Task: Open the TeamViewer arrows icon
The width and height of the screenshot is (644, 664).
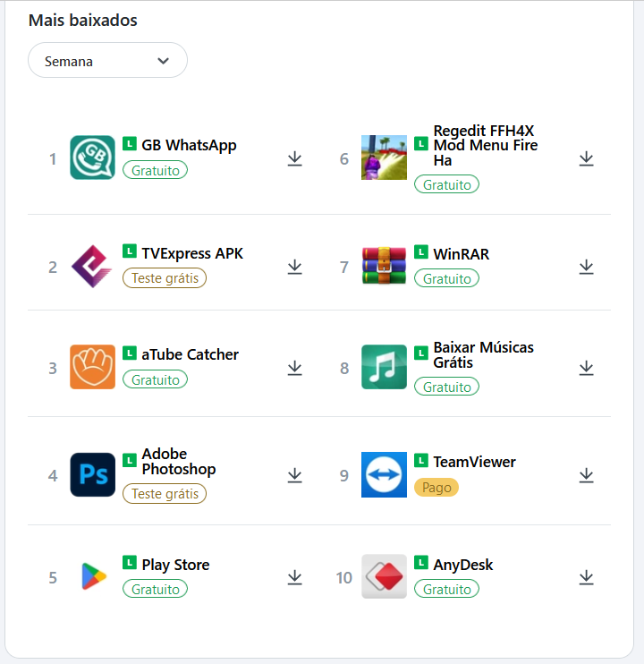Action: coord(384,474)
